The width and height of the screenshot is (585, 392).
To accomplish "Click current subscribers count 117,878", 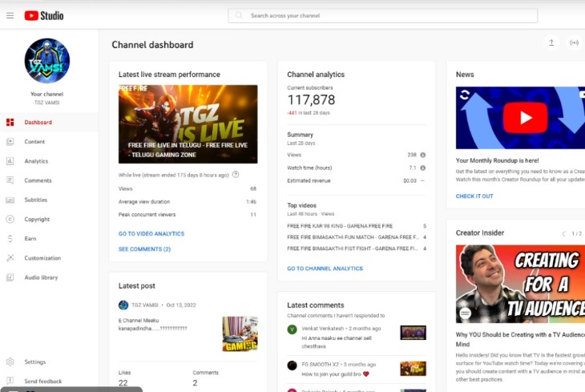I will pyautogui.click(x=311, y=100).
